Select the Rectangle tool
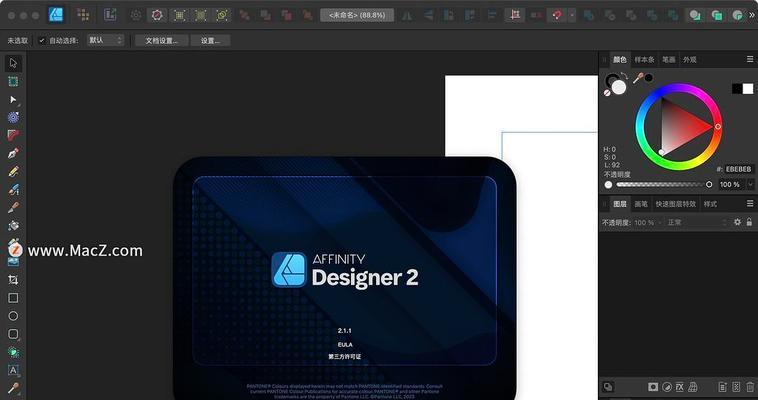Viewport: 758px width, 400px height. [x=13, y=298]
